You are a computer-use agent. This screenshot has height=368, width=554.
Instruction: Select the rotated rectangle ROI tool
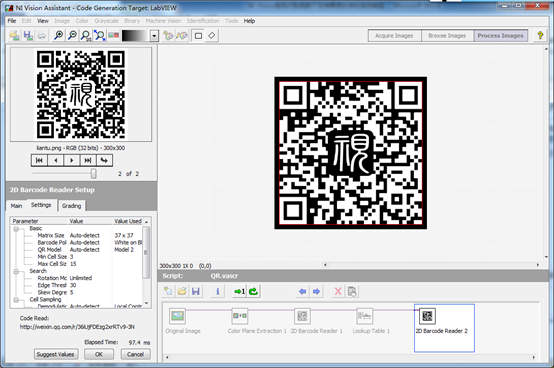[x=211, y=35]
